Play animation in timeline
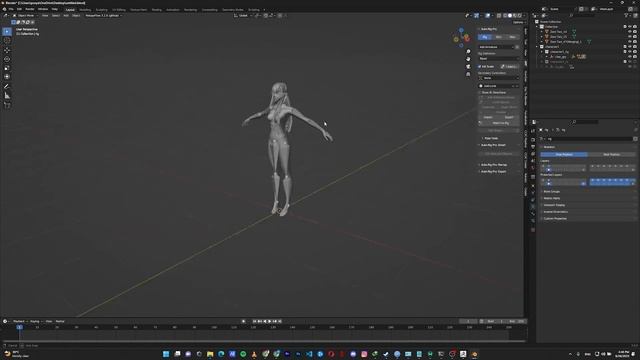 tap(269, 321)
